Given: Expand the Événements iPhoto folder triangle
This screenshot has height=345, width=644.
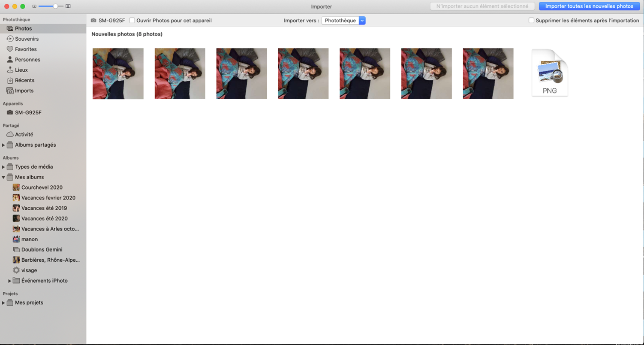Looking at the screenshot, I should [x=10, y=281].
